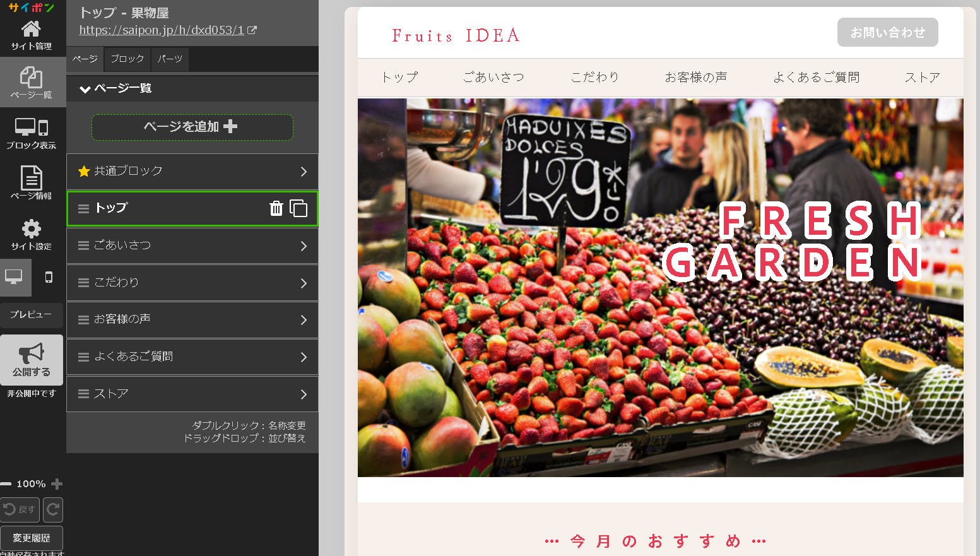Collapse the ページ一覧 section
The image size is (980, 556).
(85, 89)
